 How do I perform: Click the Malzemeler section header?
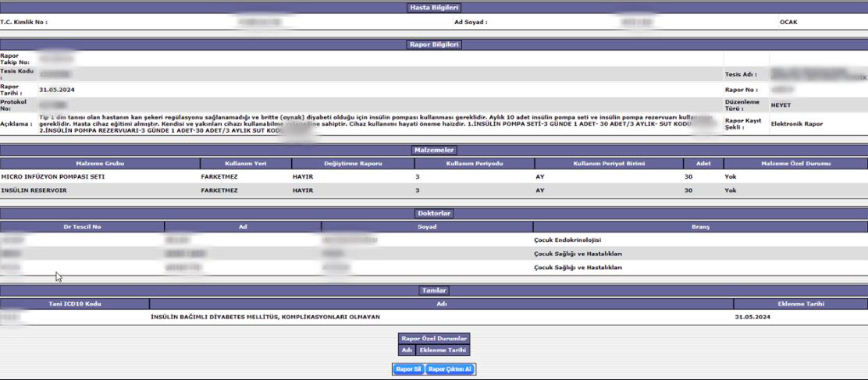pos(434,150)
